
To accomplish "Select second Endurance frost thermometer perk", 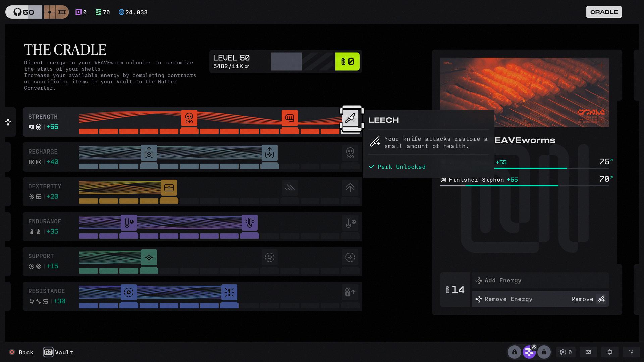I will coord(250,223).
